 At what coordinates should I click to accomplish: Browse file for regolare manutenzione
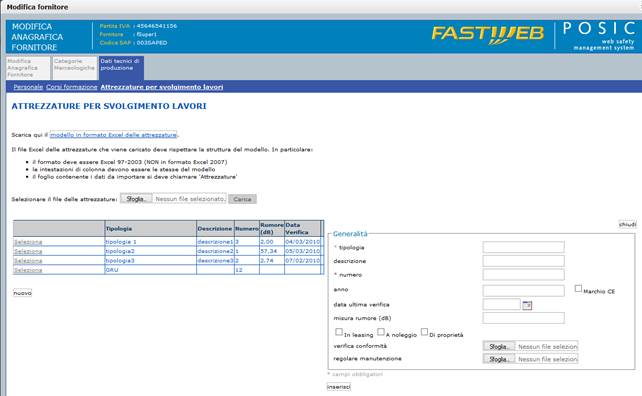[x=499, y=359]
